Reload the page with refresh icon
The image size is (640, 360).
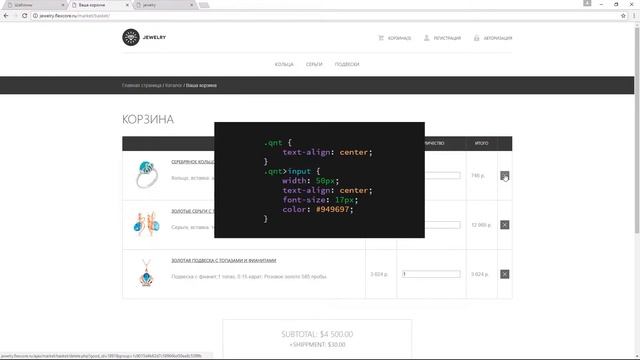coord(24,16)
